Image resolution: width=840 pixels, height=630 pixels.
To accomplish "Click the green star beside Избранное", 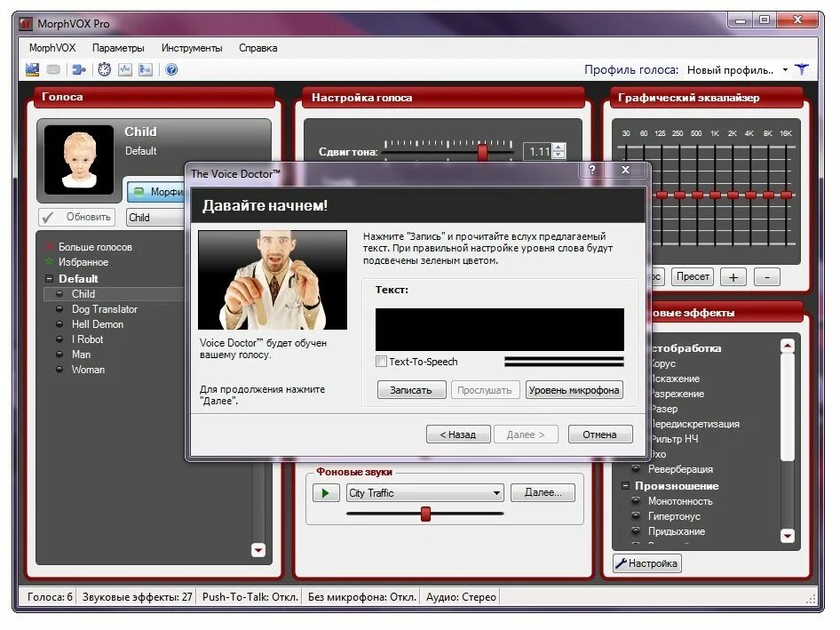I will pos(50,261).
